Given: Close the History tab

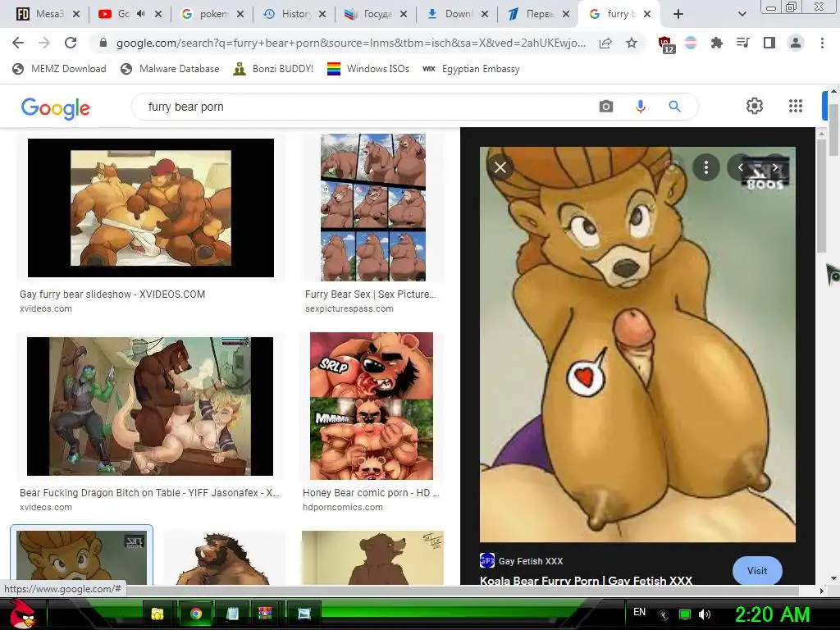Looking at the screenshot, I should pyautogui.click(x=322, y=14).
